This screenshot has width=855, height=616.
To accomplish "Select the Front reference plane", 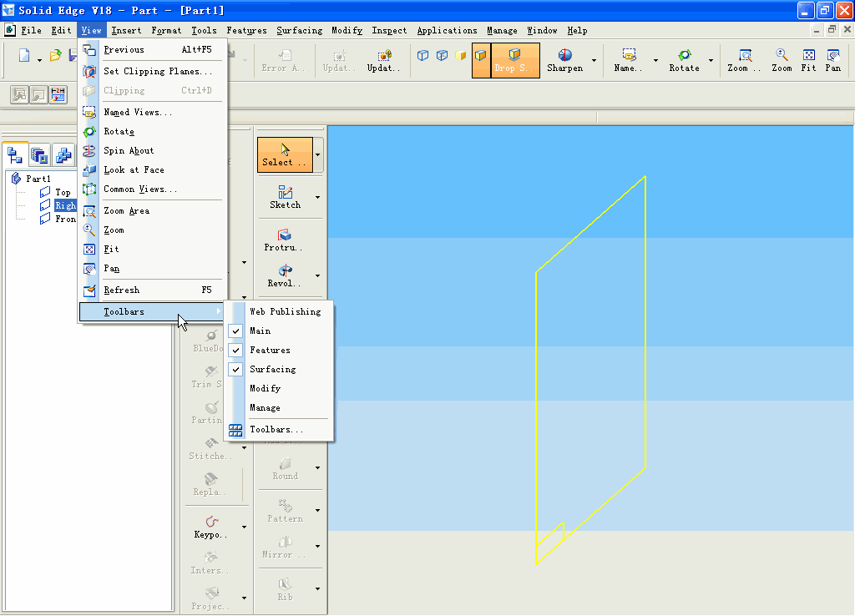I will [x=65, y=220].
